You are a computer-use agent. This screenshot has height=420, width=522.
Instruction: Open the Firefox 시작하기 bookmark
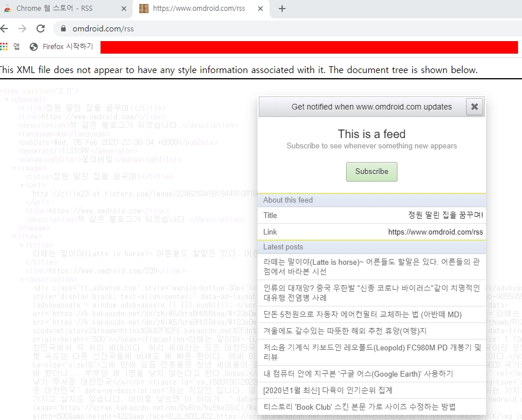tap(61, 47)
